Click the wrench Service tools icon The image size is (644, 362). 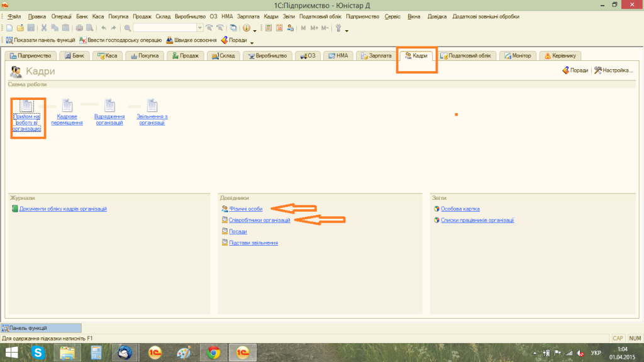pyautogui.click(x=338, y=28)
